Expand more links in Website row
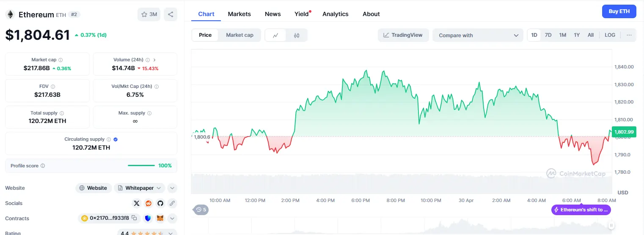The image size is (644, 235). (172, 188)
